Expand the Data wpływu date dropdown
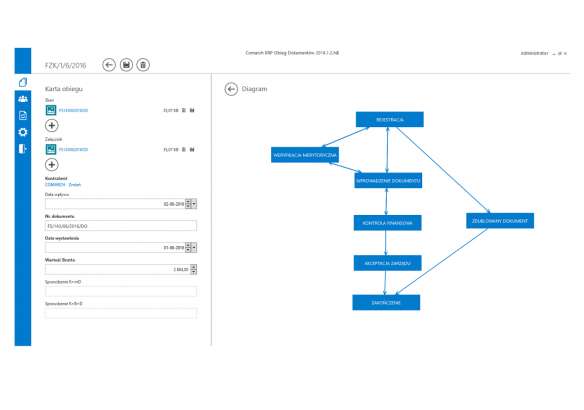The image size is (584, 410). coord(194,204)
